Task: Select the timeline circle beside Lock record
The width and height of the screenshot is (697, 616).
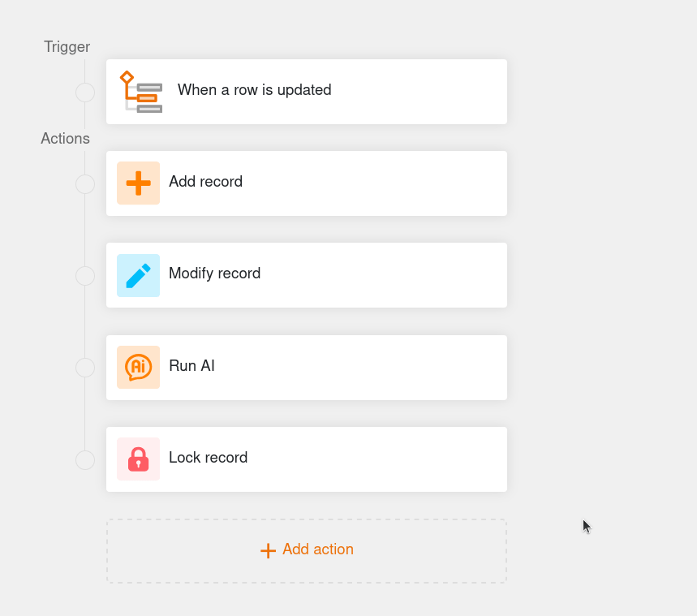Action: (x=85, y=460)
